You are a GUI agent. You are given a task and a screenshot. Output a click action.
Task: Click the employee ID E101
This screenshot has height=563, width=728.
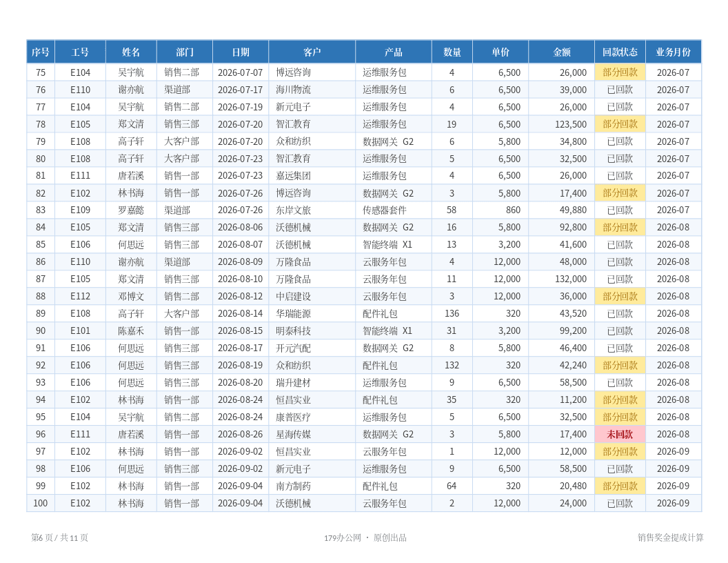(81, 330)
